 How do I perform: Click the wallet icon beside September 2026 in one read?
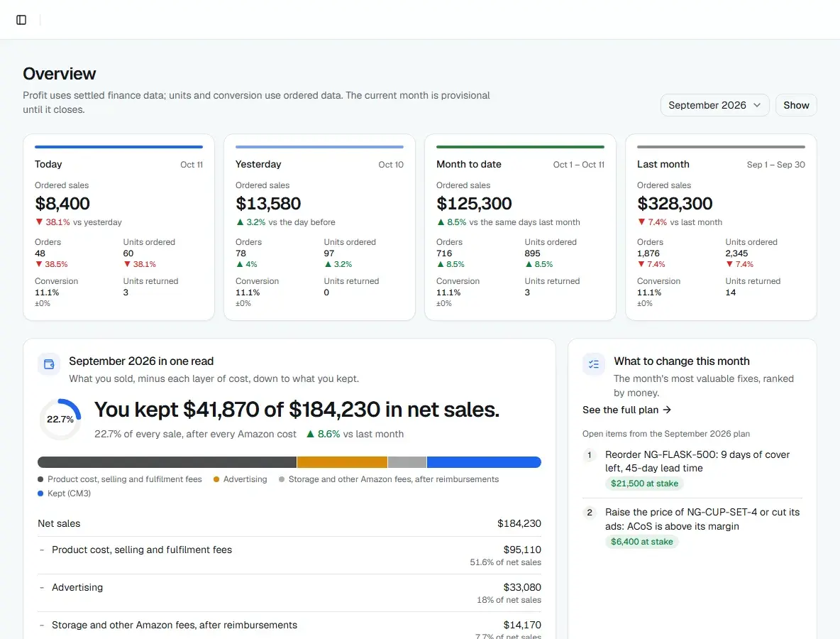[49, 364]
